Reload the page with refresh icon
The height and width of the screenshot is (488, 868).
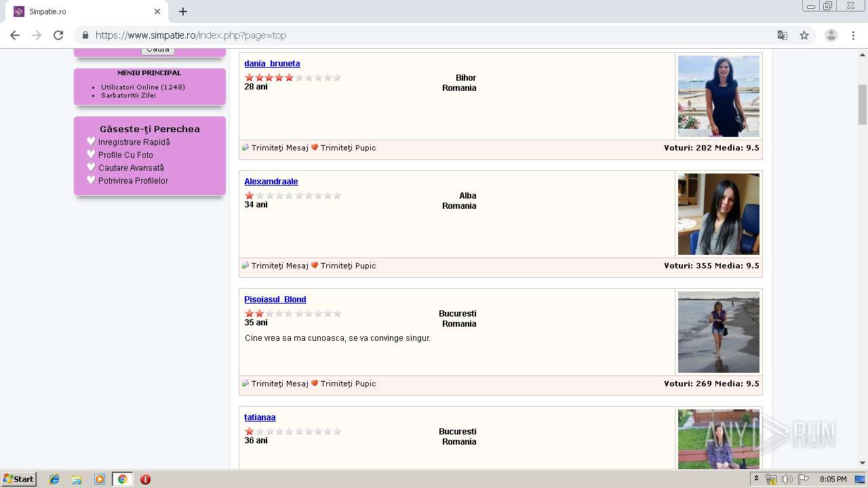[58, 35]
